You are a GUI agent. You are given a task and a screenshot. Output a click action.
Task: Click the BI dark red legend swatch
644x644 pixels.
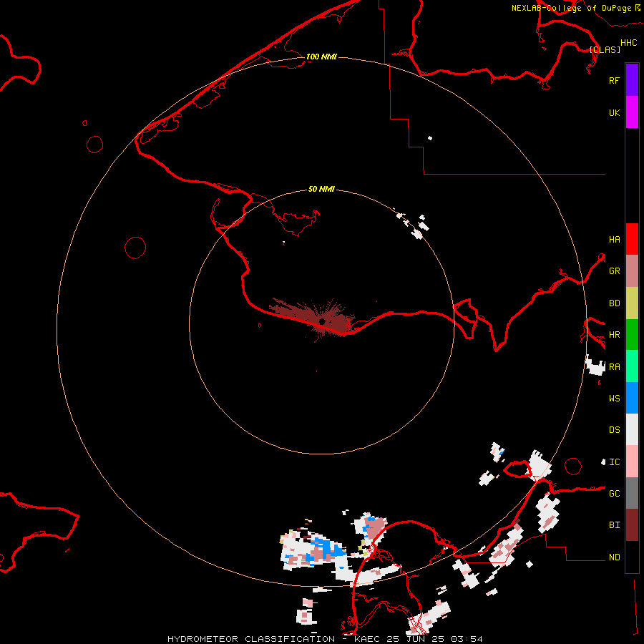(x=632, y=525)
